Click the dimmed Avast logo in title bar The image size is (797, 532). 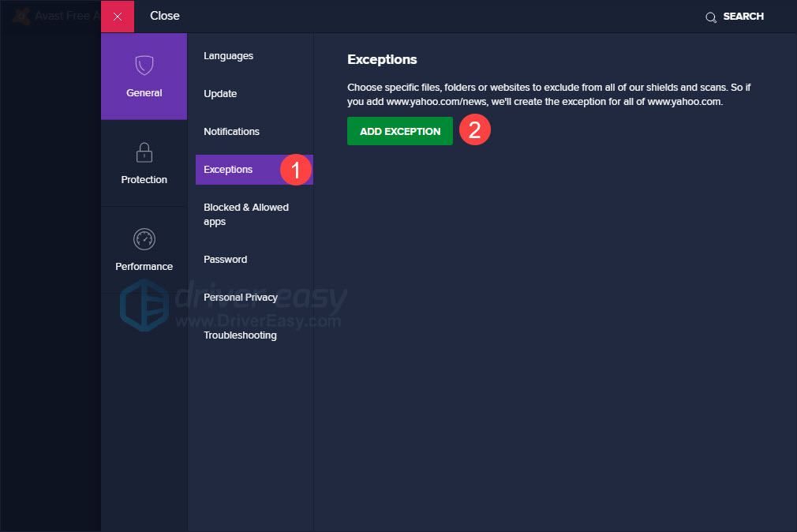pos(22,16)
